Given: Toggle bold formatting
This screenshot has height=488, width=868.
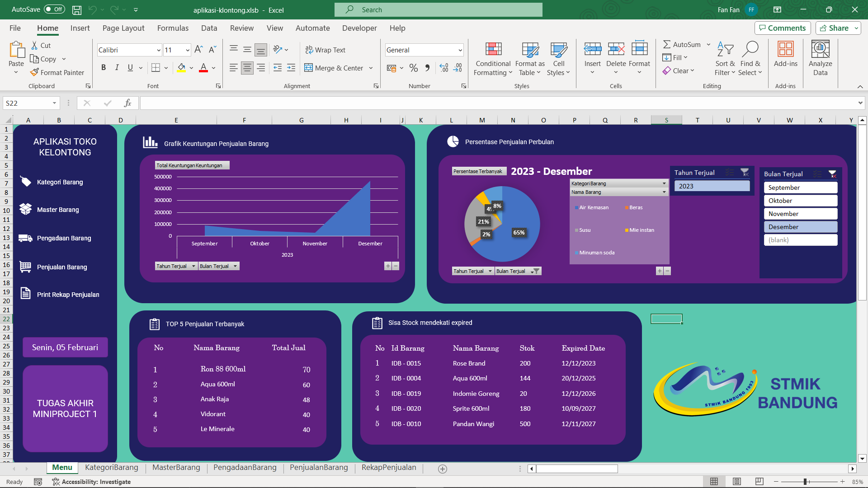Looking at the screenshot, I should [104, 68].
